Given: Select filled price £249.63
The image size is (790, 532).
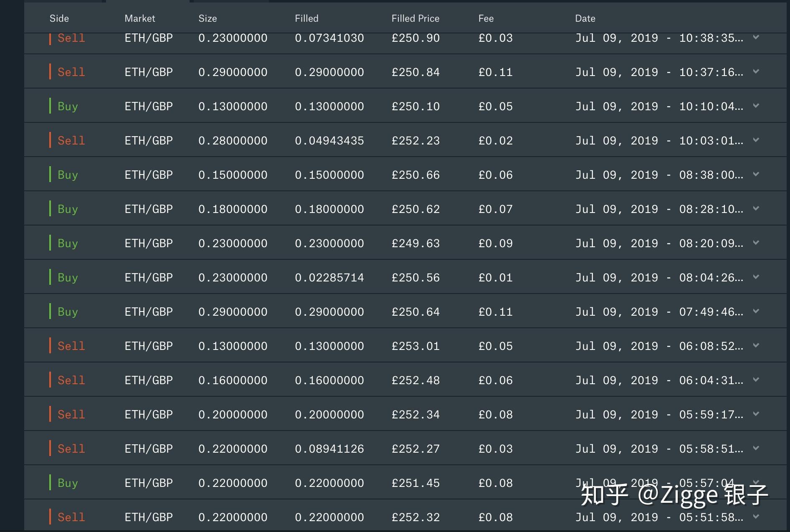Looking at the screenshot, I should pos(415,243).
